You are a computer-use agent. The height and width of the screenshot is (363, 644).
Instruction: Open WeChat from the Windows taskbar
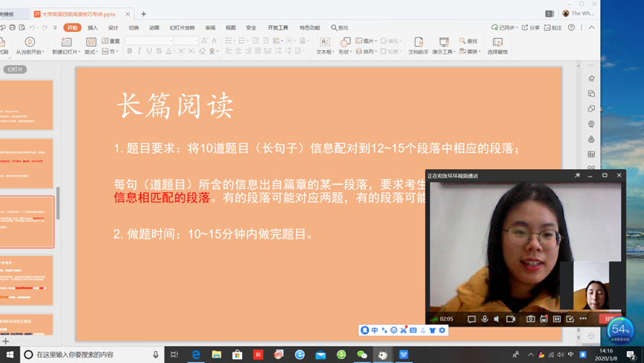(x=362, y=355)
